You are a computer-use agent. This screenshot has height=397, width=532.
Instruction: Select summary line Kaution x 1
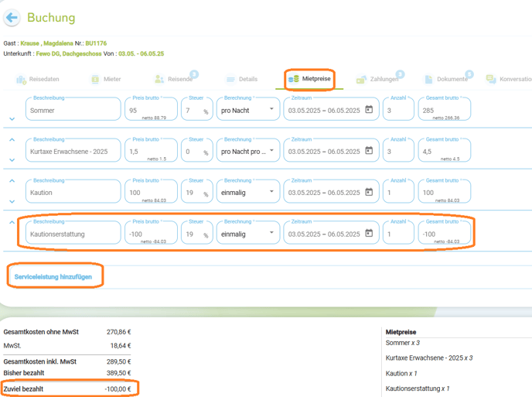tap(401, 374)
